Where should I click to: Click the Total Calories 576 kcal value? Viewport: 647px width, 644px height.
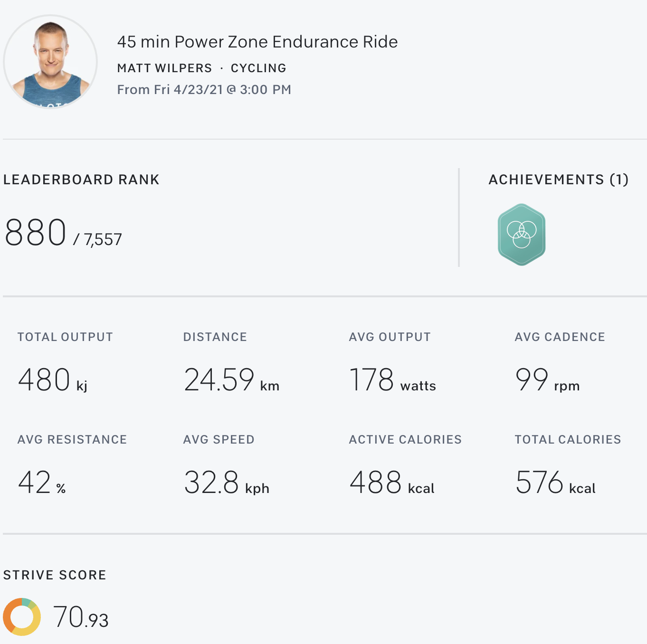coord(555,483)
